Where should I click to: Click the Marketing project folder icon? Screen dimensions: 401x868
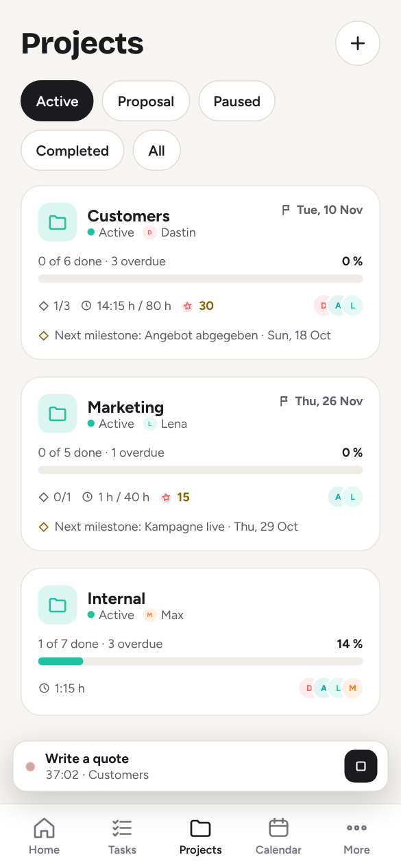[58, 413]
